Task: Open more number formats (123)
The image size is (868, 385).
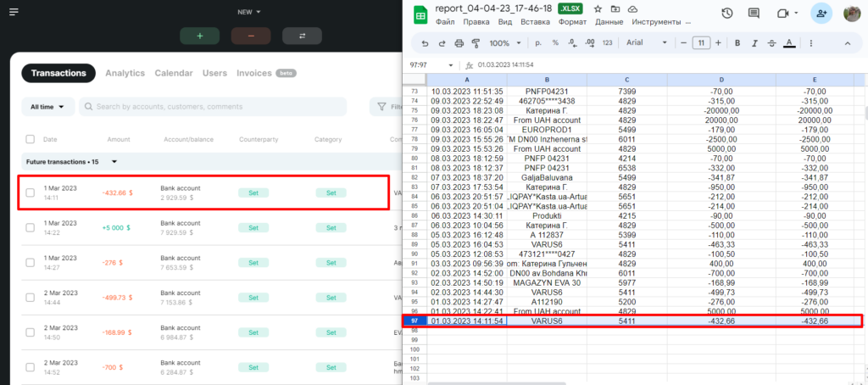Action: tap(607, 42)
